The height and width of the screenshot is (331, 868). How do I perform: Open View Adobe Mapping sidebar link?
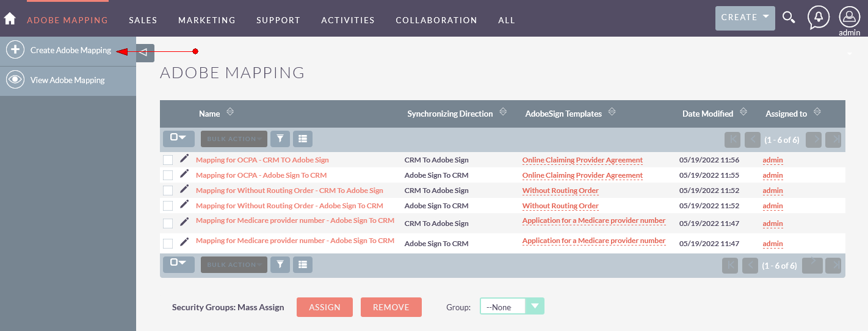tap(68, 80)
